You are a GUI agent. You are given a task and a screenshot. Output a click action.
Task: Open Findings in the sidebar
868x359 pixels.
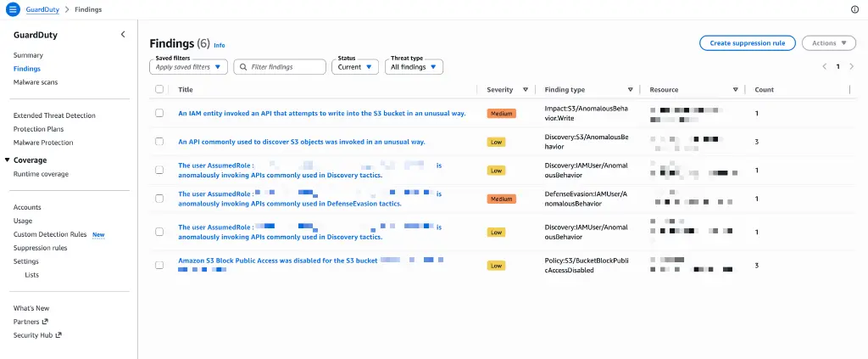(x=26, y=69)
